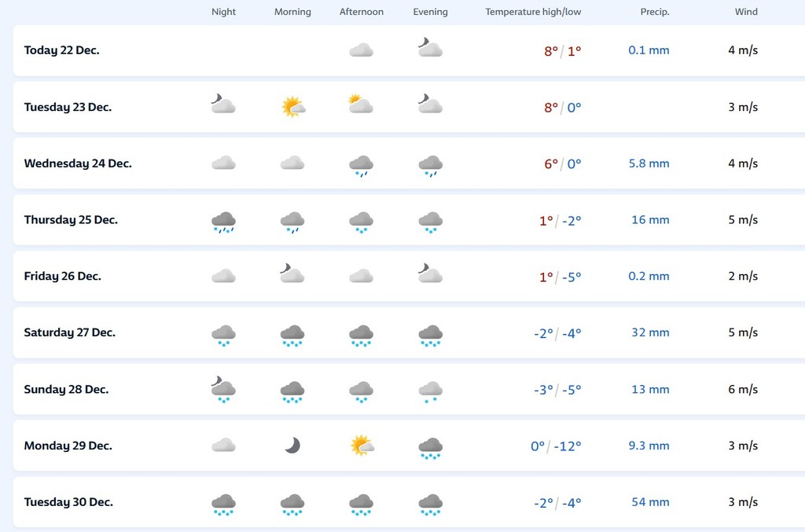805x532 pixels.
Task: Click Tuesday 23 Dec. afternoon partly sunny icon
Action: (x=361, y=105)
